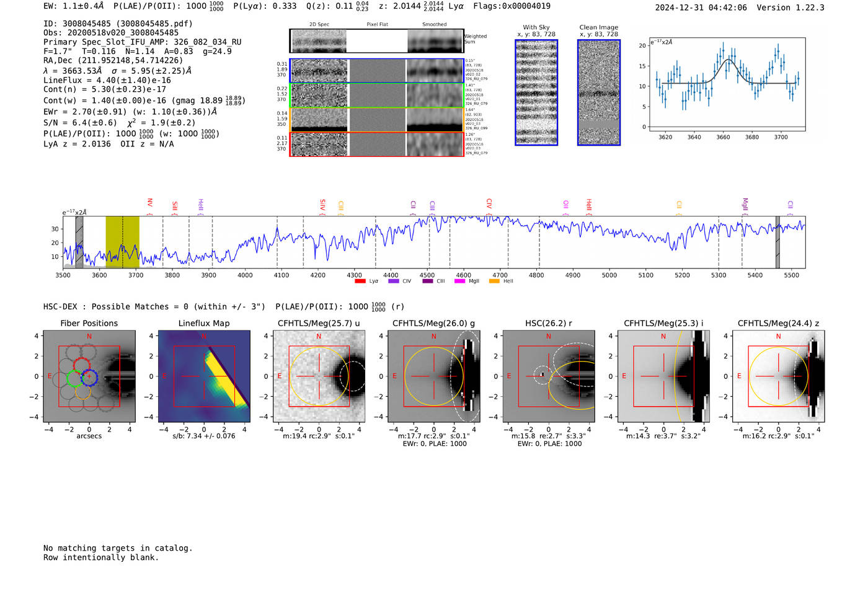Click the red Lyα legend swatch
Image resolution: width=868 pixels, height=591 pixels.
click(360, 281)
